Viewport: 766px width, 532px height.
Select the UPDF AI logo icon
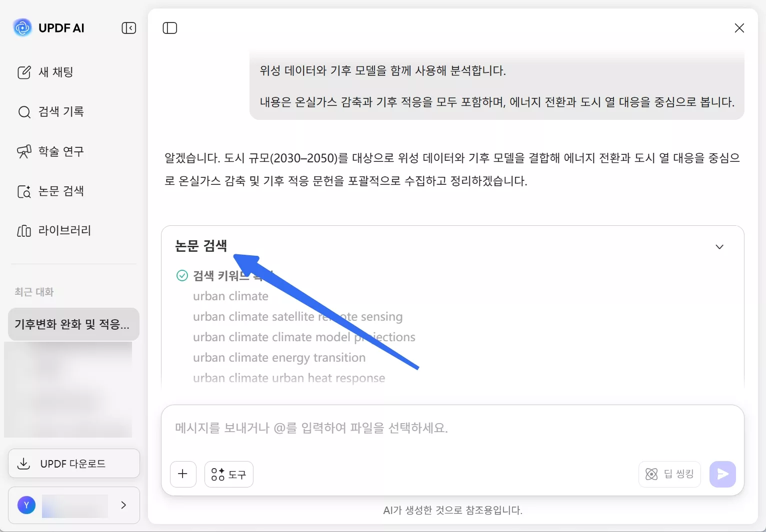point(22,27)
